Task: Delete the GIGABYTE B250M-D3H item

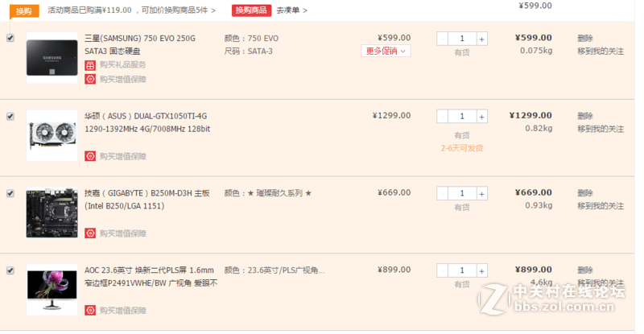Action: (x=585, y=192)
